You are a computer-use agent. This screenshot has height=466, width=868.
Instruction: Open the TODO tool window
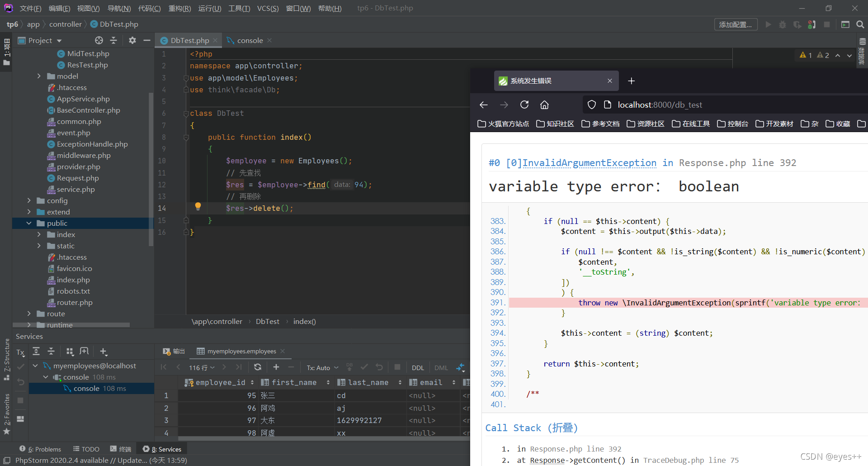(86, 449)
